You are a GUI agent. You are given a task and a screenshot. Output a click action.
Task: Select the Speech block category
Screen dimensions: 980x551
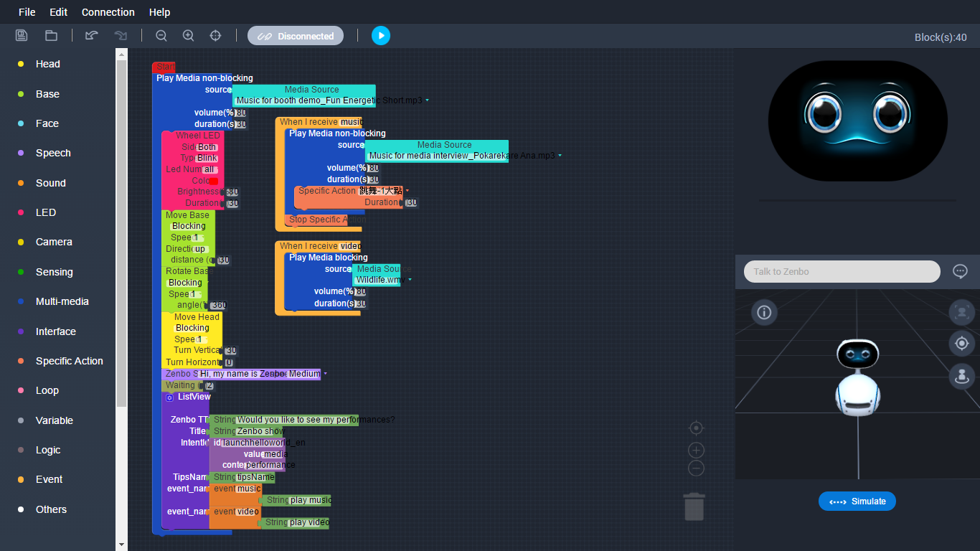(53, 153)
